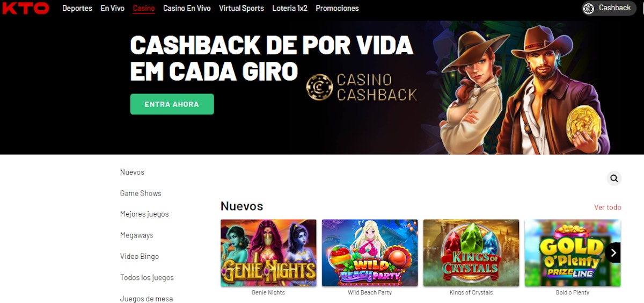Click the ENTRA AHORA button
Image resolution: width=644 pixels, height=303 pixels.
click(x=172, y=104)
